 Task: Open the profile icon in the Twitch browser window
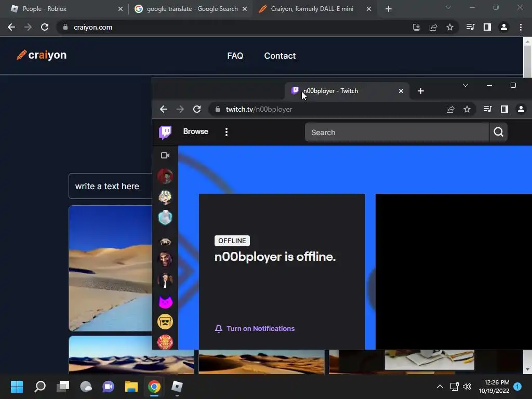click(x=521, y=109)
